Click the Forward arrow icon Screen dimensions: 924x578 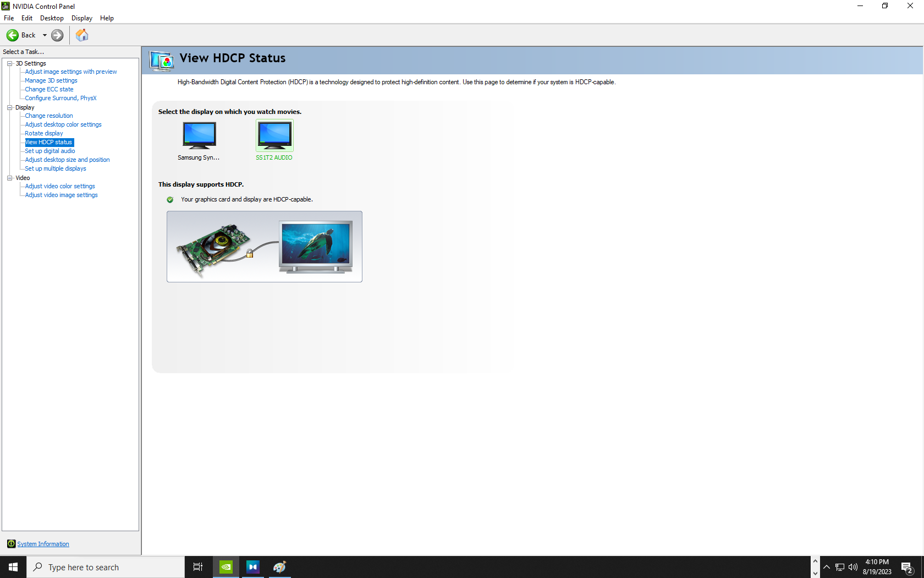click(57, 35)
